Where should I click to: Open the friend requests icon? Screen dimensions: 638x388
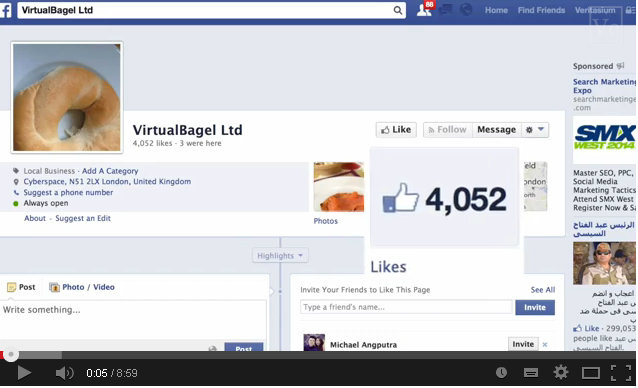pos(424,10)
